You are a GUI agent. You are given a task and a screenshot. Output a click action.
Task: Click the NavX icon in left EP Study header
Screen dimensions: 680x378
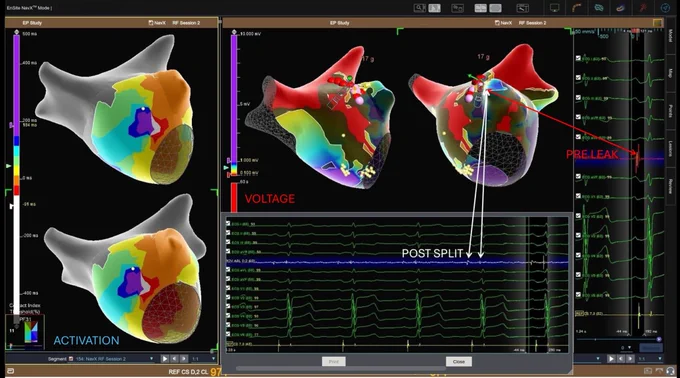click(x=150, y=23)
